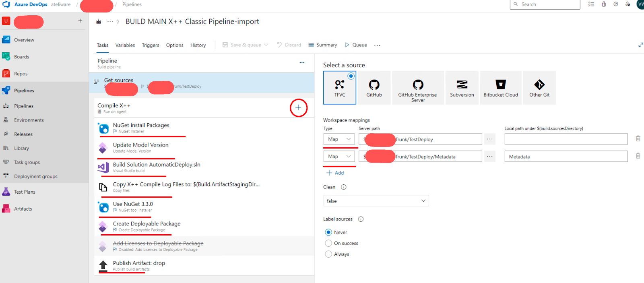644x283 pixels.
Task: Browse server path for TestDeploy/Metadata mapping
Action: click(490, 157)
